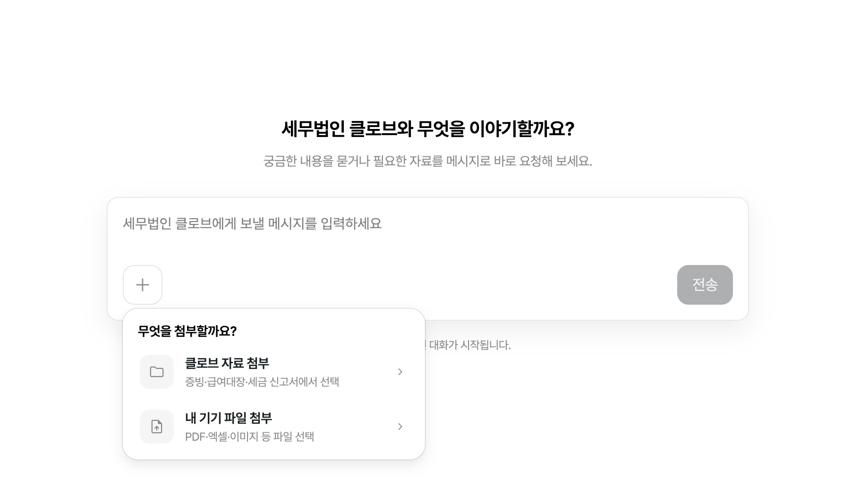Viewport: 868px width, 496px height.
Task: Click the white page area to close popup
Action: (661, 416)
